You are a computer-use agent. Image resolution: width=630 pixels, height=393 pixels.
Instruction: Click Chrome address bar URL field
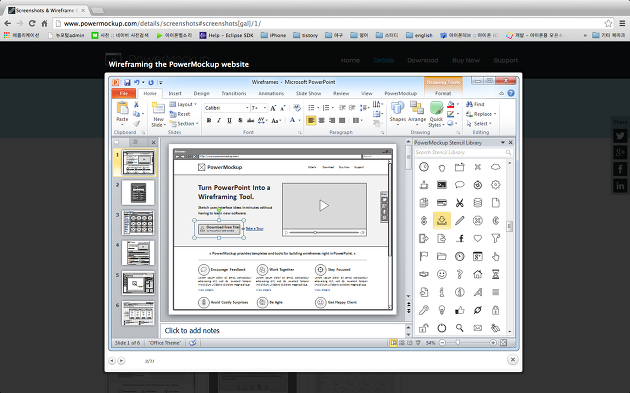327,23
